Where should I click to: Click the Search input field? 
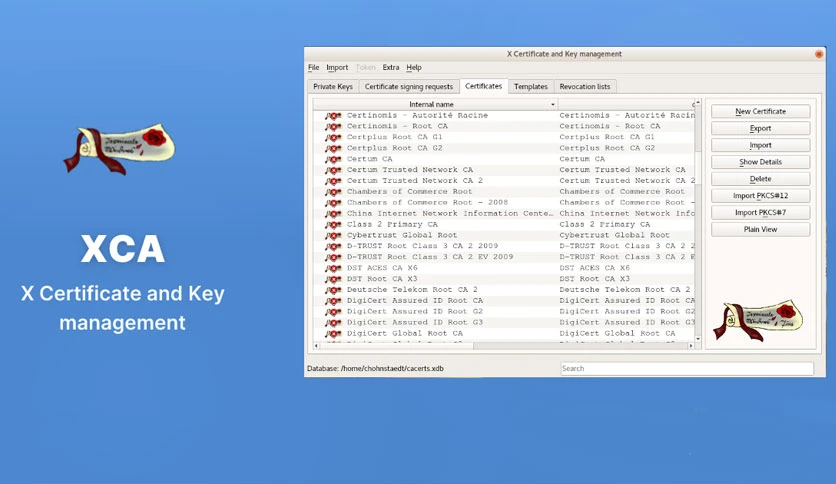click(687, 368)
